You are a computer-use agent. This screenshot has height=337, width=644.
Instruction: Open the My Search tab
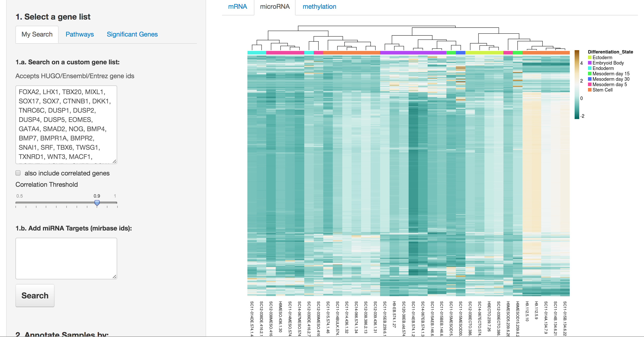37,34
